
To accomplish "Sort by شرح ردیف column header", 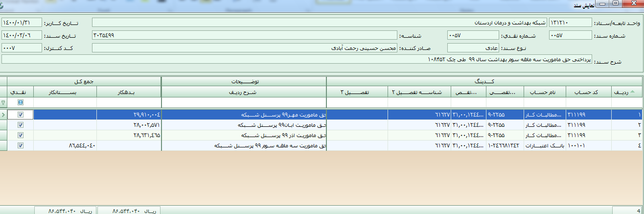I will pyautogui.click(x=244, y=92).
